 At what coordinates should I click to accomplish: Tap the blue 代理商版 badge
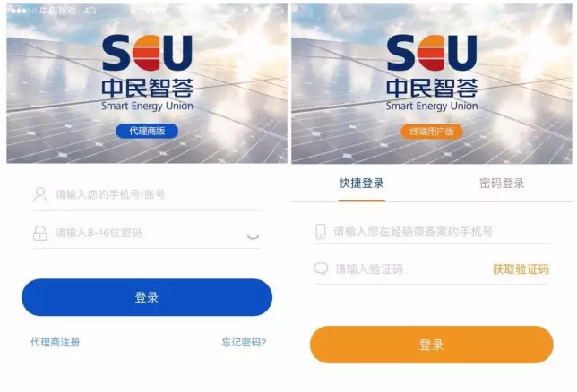coord(147,131)
